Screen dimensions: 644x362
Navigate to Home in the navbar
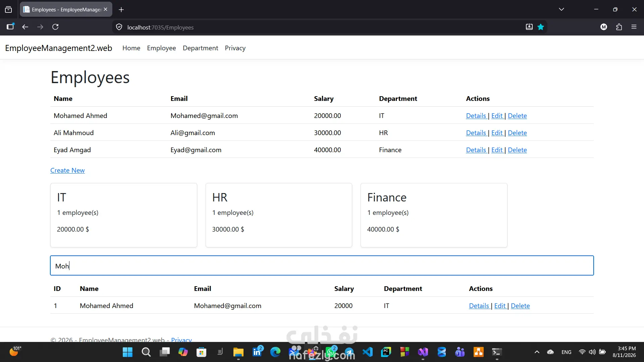click(131, 48)
